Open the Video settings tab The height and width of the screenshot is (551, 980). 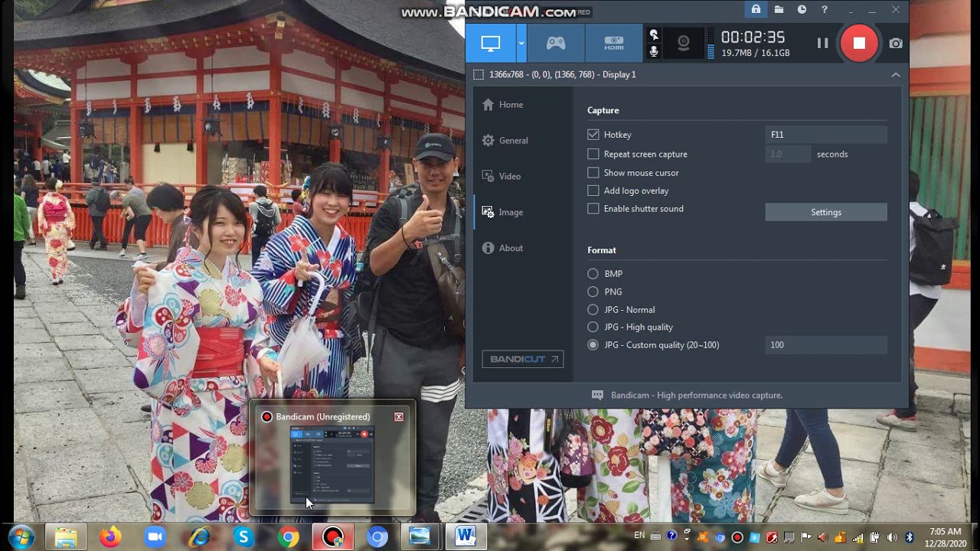(501, 177)
